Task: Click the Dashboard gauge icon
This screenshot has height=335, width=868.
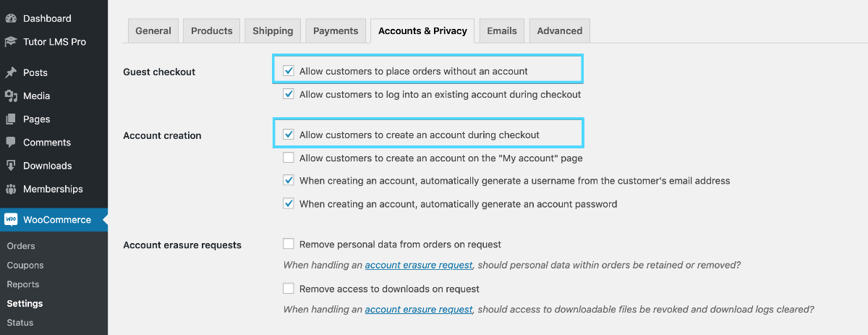Action: click(11, 18)
